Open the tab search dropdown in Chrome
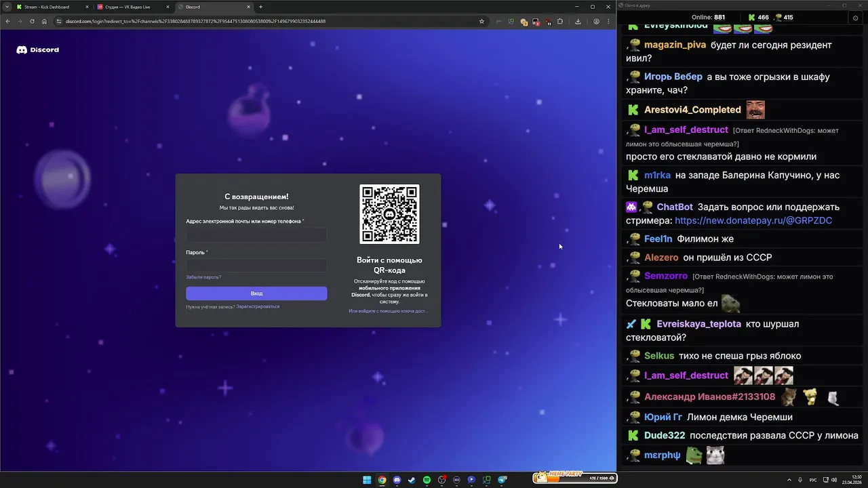 pyautogui.click(x=7, y=7)
